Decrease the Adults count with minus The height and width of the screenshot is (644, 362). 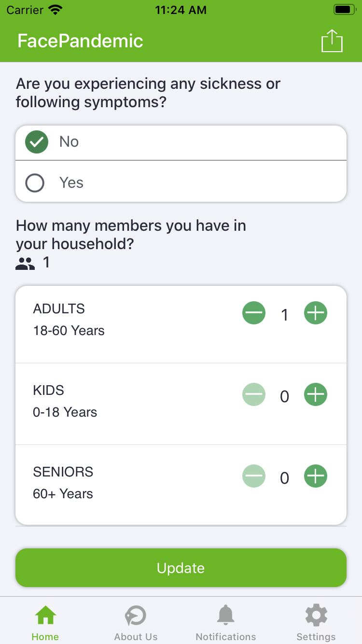(x=254, y=313)
